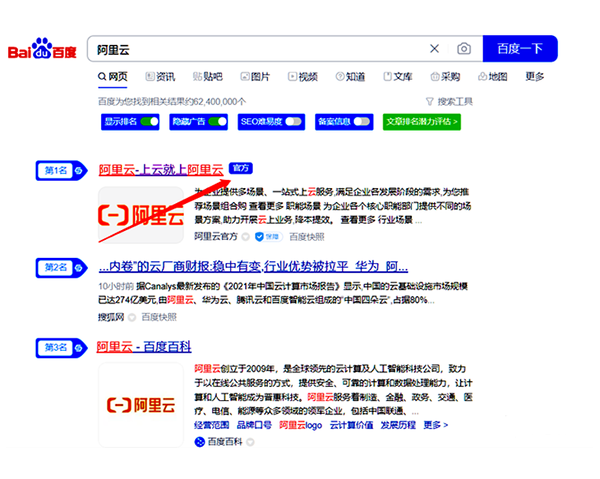
Task: Click the 保障 shield icon in first result
Action: (x=259, y=237)
